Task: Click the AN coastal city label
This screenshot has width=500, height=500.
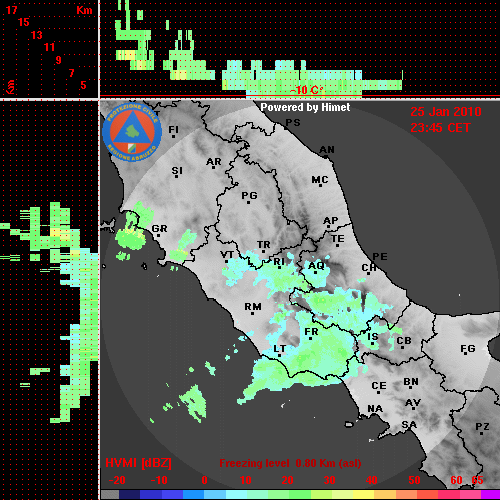Action: 327,150
